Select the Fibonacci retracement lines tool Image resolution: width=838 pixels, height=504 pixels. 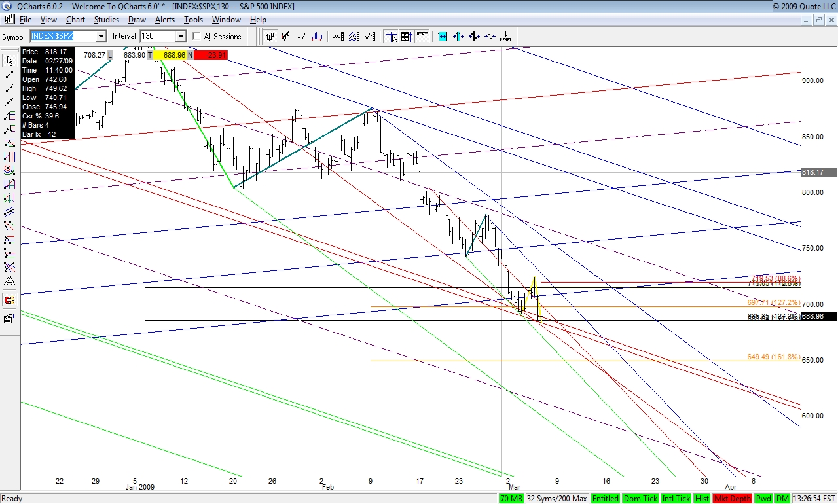(x=9, y=115)
